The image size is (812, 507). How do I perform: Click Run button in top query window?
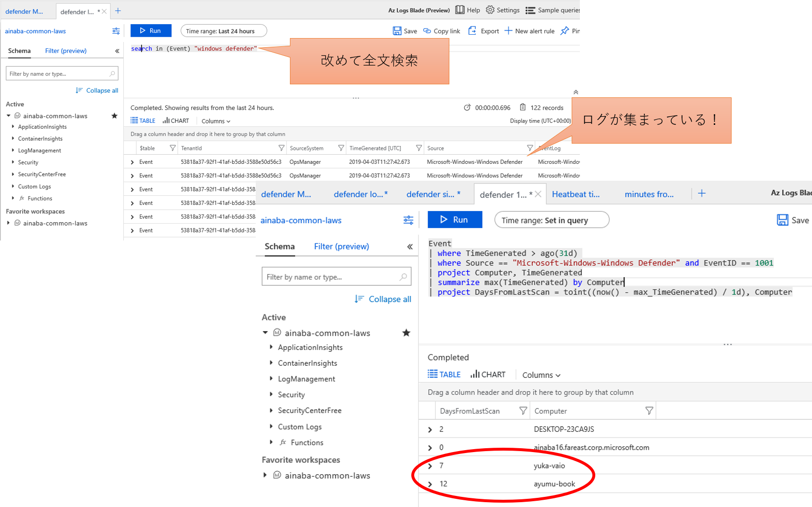[151, 31]
